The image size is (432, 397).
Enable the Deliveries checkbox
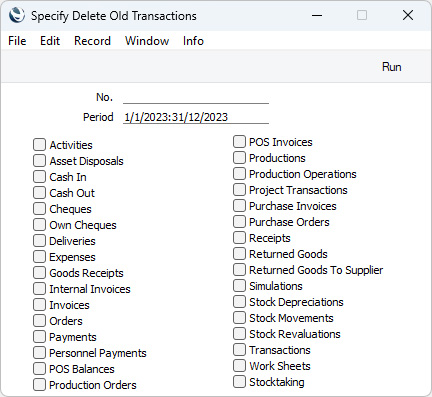pyautogui.click(x=39, y=241)
